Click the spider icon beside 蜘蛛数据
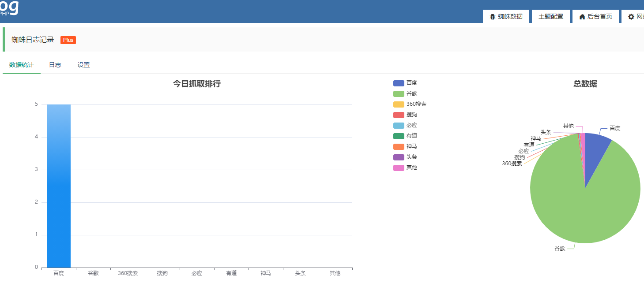The width and height of the screenshot is (644, 305). (493, 17)
